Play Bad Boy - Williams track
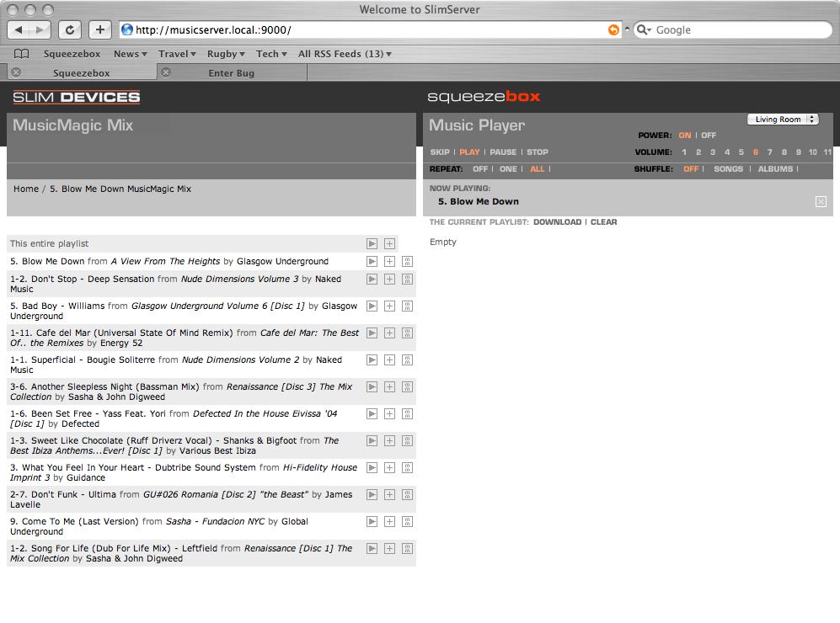The image size is (840, 623). pyautogui.click(x=372, y=306)
